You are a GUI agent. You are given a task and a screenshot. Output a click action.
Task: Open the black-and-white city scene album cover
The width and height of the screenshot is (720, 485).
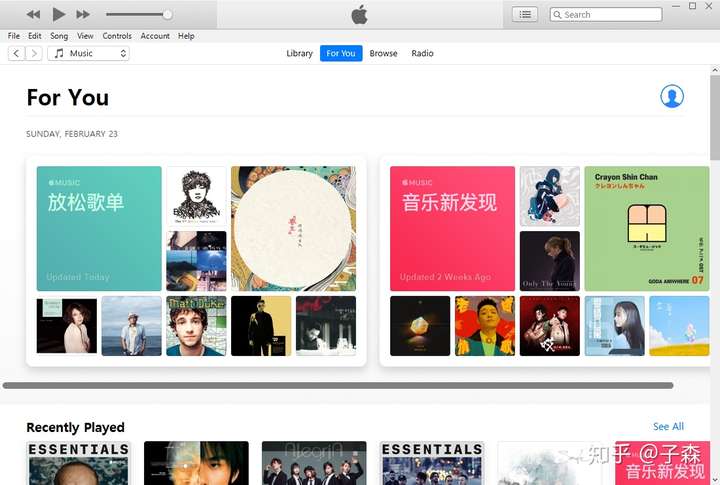click(326, 326)
